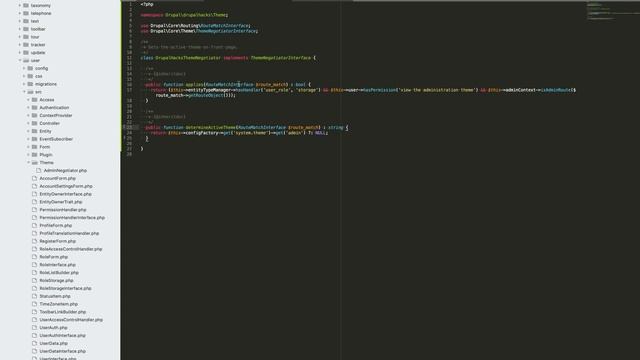Click the migrations folder icon
Image resolution: width=640 pixels, height=360 pixels.
coord(30,84)
